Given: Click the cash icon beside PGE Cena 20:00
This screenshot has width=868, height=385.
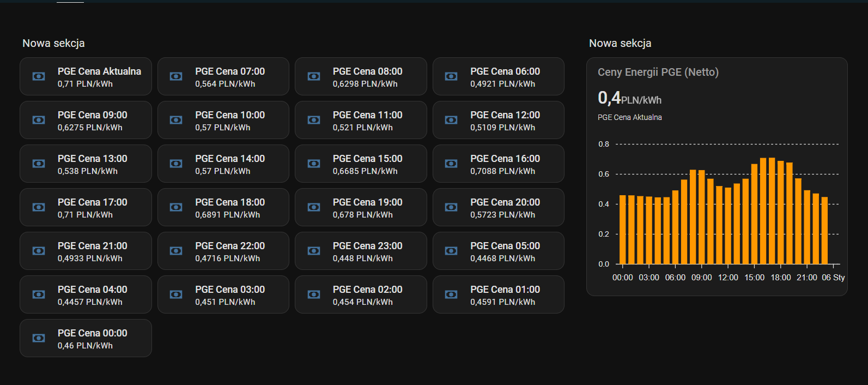Looking at the screenshot, I should tap(451, 207).
